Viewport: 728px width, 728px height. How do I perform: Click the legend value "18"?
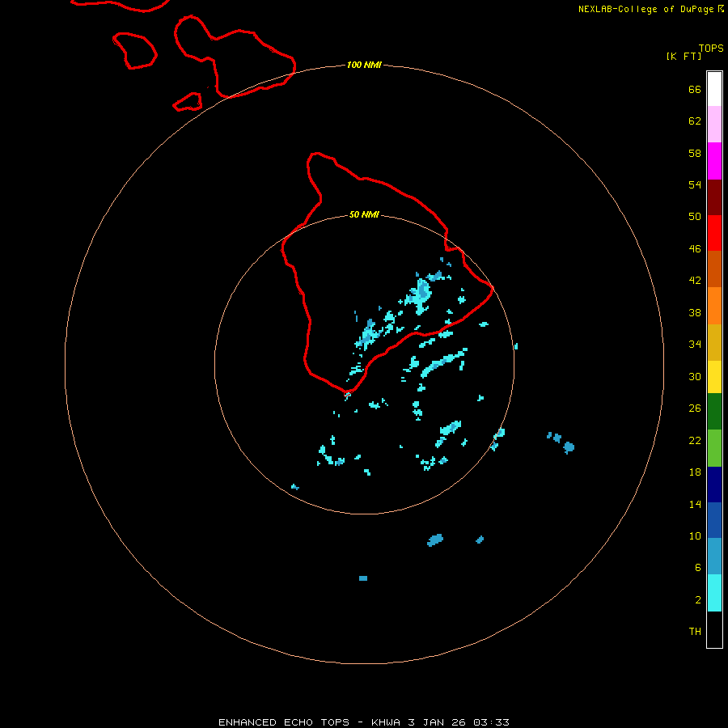695,472
